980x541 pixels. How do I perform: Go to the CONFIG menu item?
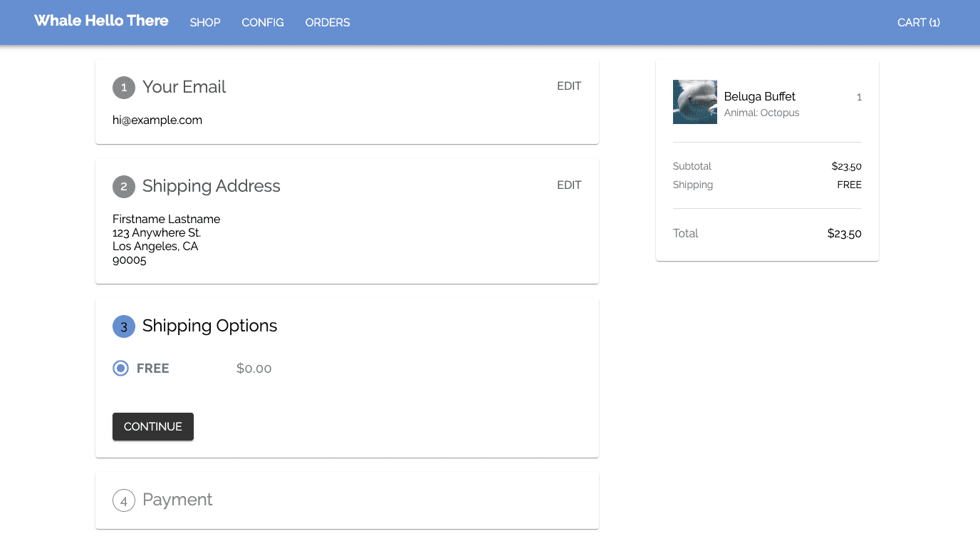263,23
